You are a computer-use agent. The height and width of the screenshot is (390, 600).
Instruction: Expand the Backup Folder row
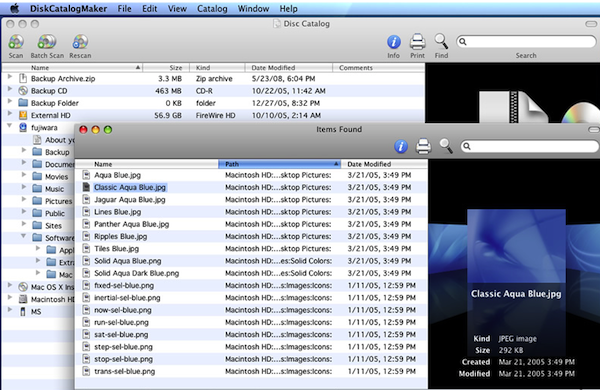pyautogui.click(x=10, y=101)
